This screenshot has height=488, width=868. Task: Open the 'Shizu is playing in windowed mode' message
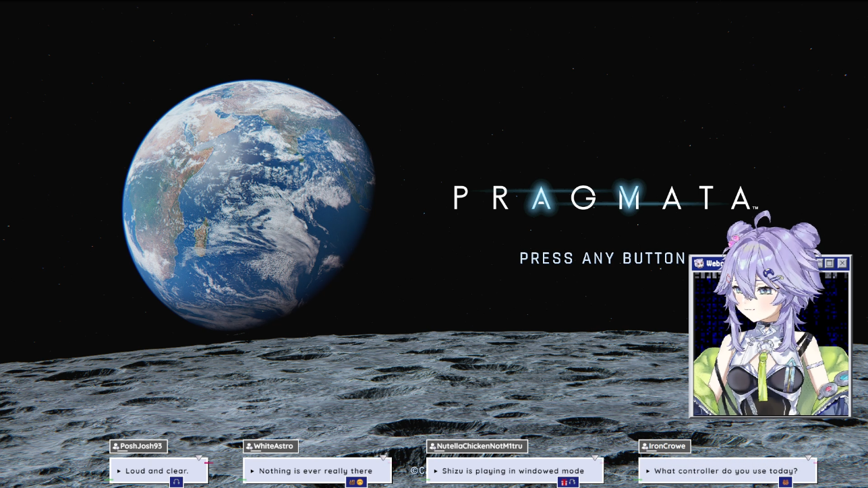coord(515,470)
